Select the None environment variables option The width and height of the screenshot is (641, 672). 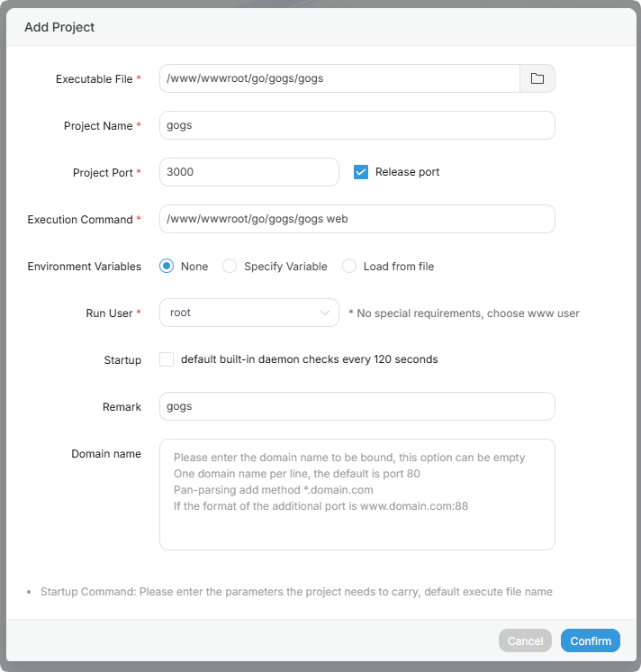tap(167, 266)
